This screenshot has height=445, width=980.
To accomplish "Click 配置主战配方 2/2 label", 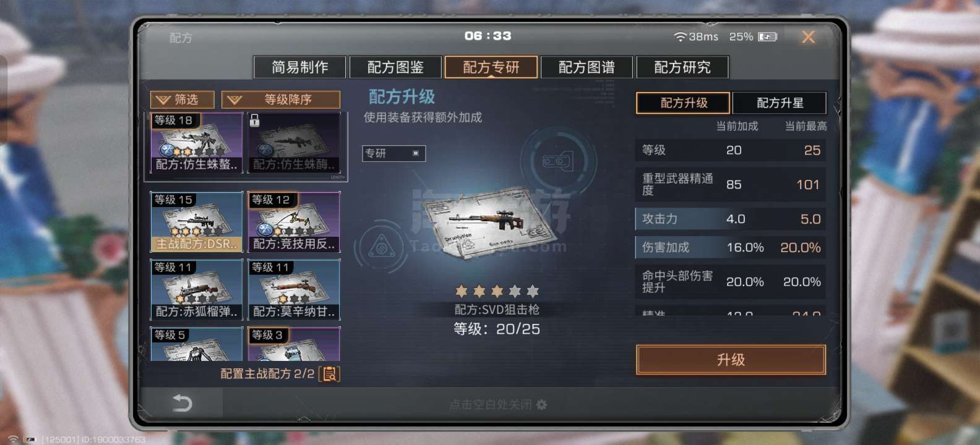I will [x=267, y=374].
